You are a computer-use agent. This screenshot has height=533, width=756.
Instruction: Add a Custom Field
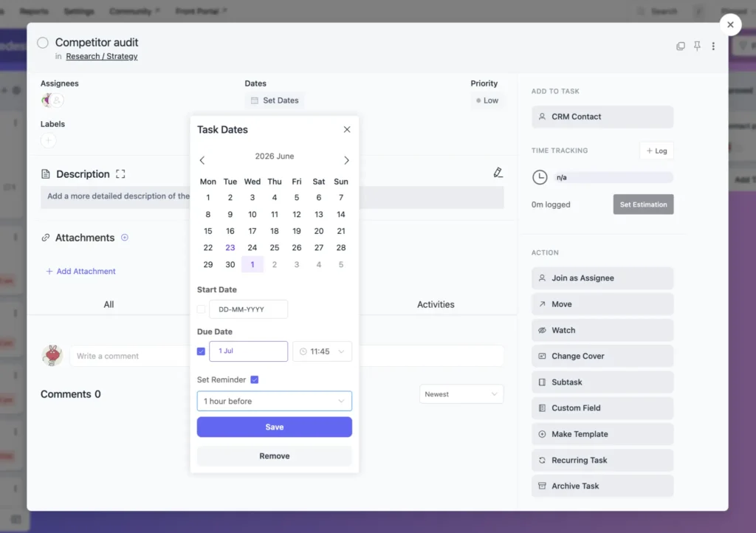point(602,408)
